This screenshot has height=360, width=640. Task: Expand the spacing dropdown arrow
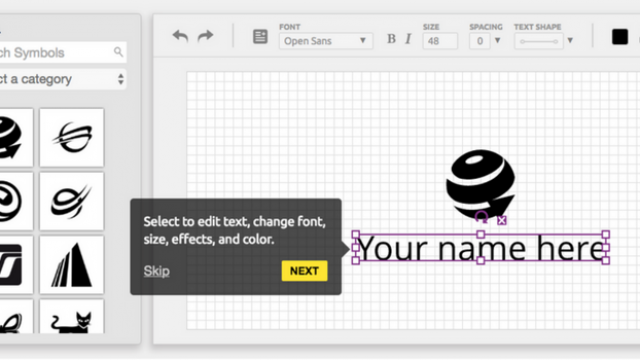pos(497,40)
